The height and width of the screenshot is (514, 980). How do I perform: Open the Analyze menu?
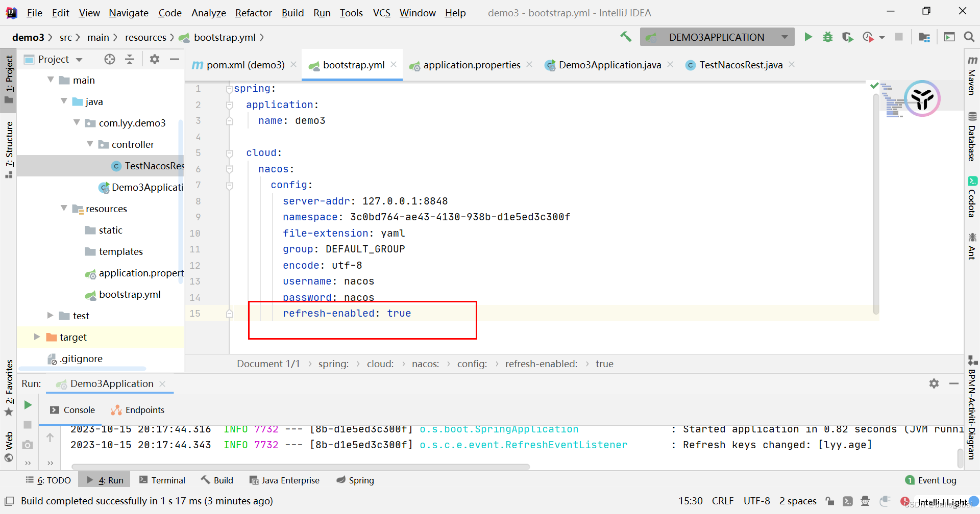208,13
